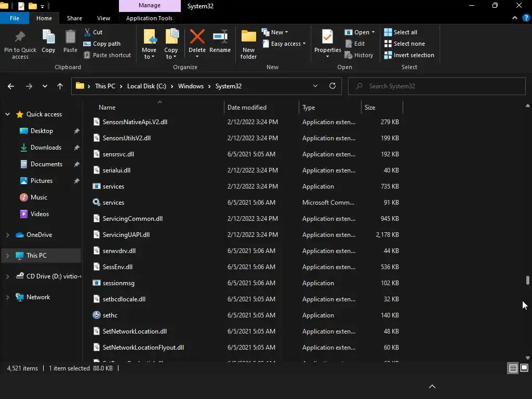Click This PC in the breadcrumb
Viewport: 532px width, 399px height.
(x=105, y=86)
